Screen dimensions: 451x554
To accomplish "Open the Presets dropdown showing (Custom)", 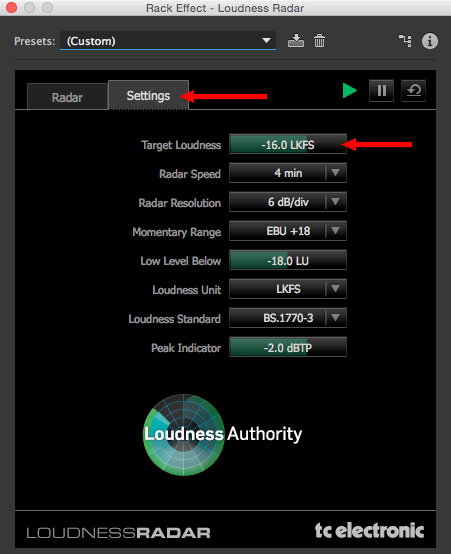I will click(168, 41).
